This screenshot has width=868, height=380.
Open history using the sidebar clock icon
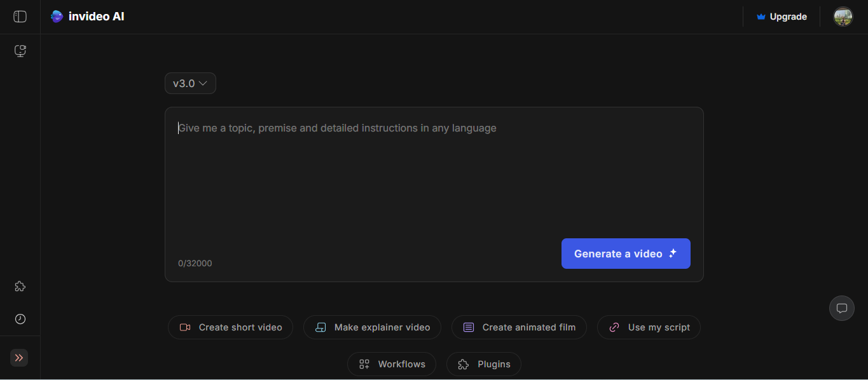coord(20,319)
